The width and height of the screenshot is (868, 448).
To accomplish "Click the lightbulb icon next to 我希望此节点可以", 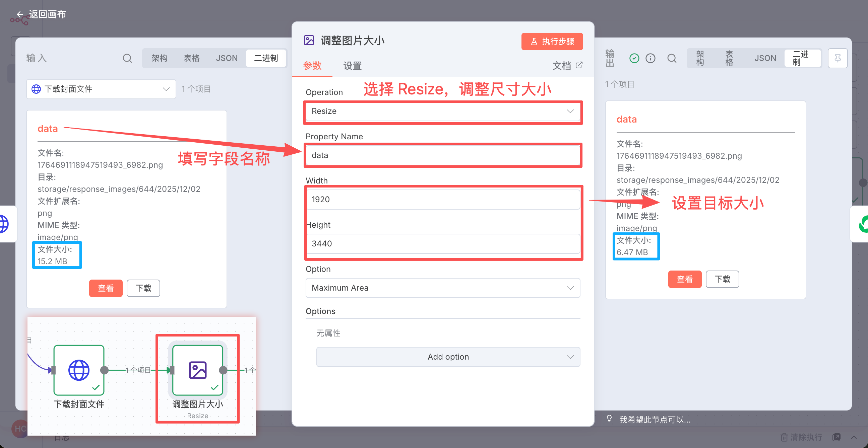I will tap(609, 419).
